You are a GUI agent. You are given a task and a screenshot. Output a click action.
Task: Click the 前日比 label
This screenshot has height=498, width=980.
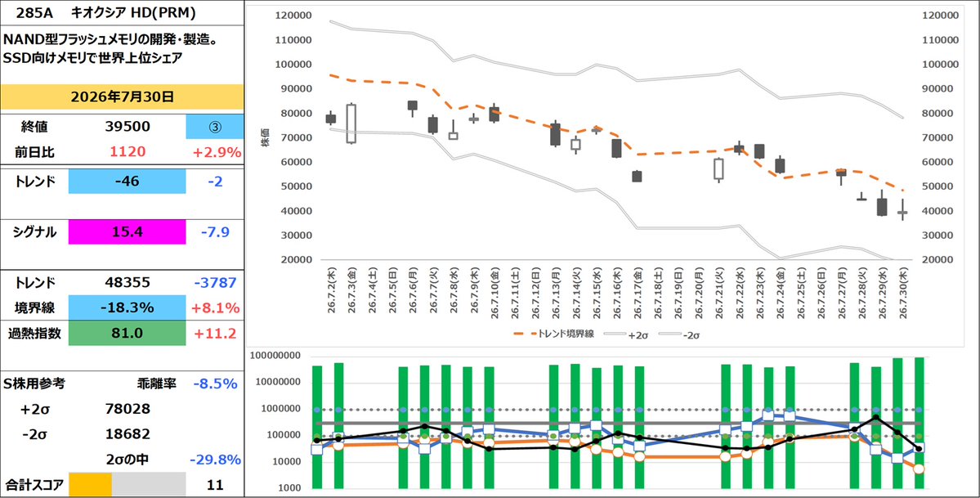(x=34, y=151)
